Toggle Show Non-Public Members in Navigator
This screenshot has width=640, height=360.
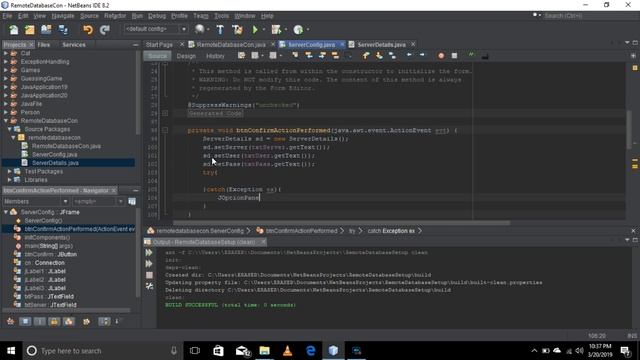54,322
